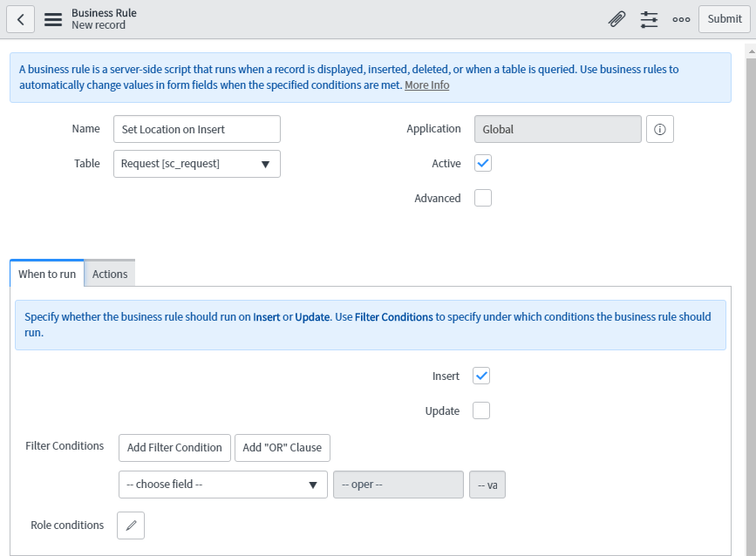Viewport: 756px width, 556px height.
Task: Uncheck the Active checkbox
Action: [x=482, y=163]
